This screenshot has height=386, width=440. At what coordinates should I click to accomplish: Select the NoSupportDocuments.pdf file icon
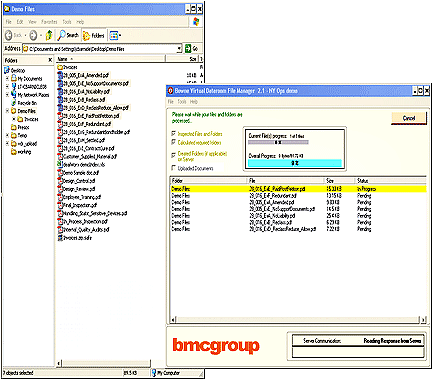[x=60, y=83]
